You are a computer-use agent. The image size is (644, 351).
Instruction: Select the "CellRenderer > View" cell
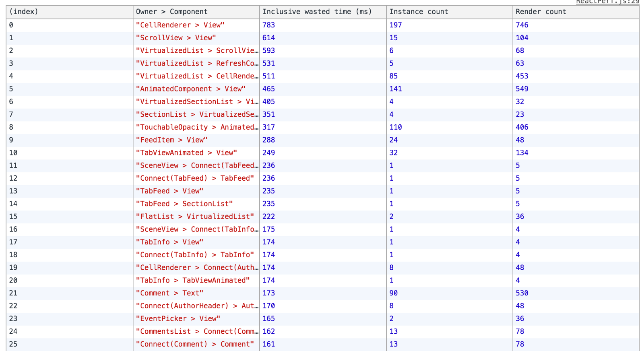coord(180,25)
